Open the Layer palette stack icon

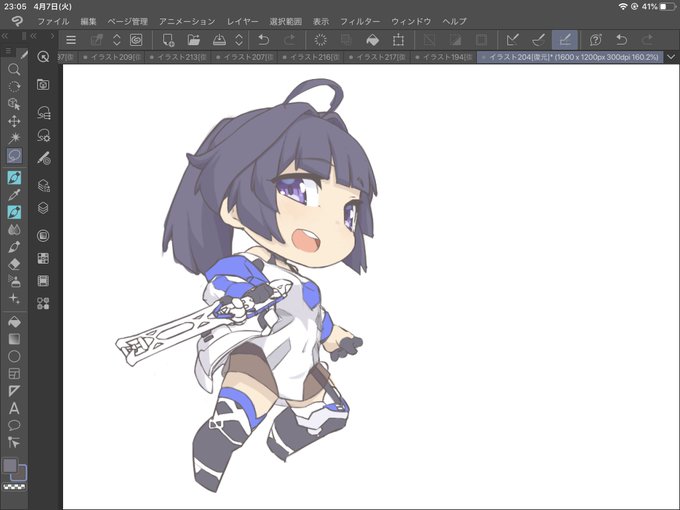click(43, 208)
